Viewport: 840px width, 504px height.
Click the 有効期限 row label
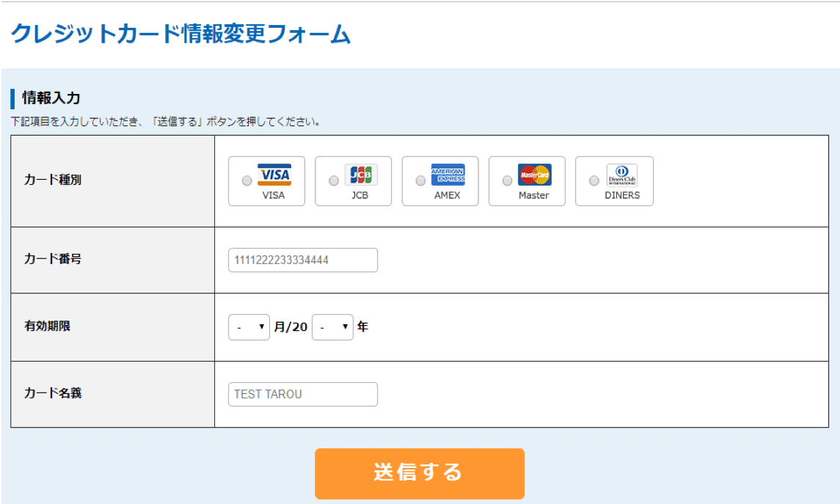point(48,326)
